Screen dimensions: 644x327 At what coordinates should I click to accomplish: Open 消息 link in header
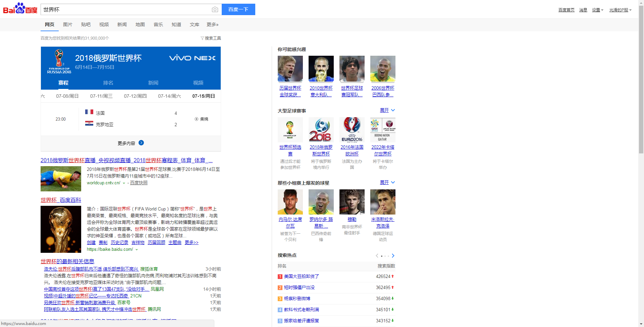point(583,10)
